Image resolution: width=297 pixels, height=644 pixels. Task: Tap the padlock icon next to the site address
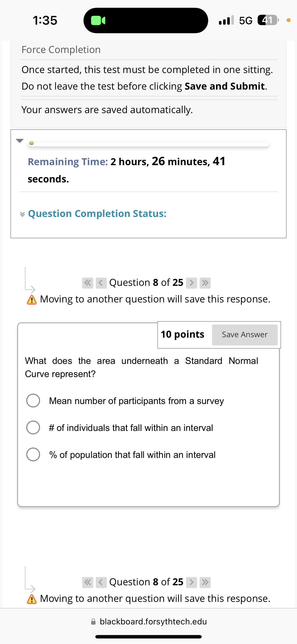(93, 621)
